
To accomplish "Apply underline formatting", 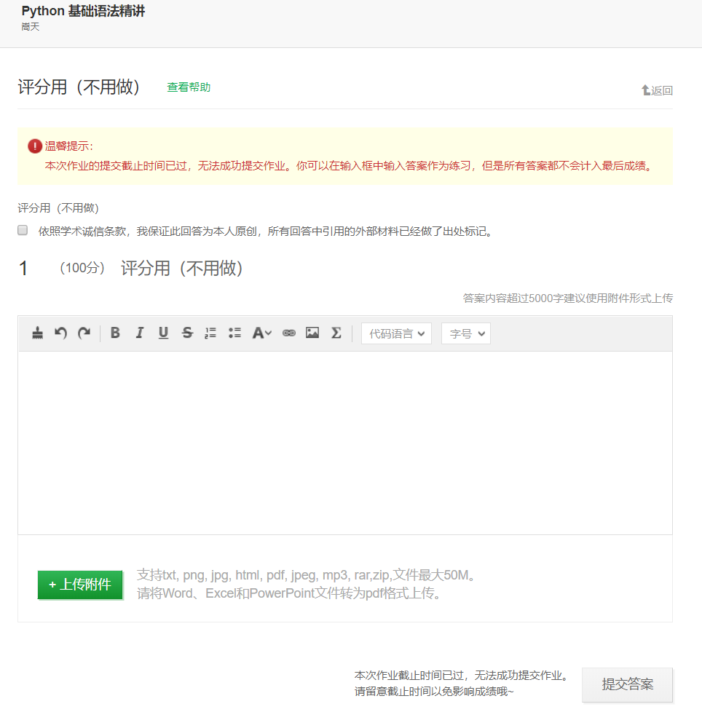I will click(163, 333).
